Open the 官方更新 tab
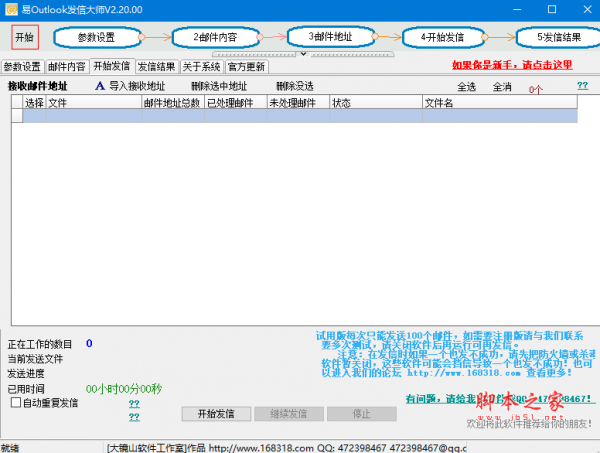The height and width of the screenshot is (453, 600). tap(246, 67)
